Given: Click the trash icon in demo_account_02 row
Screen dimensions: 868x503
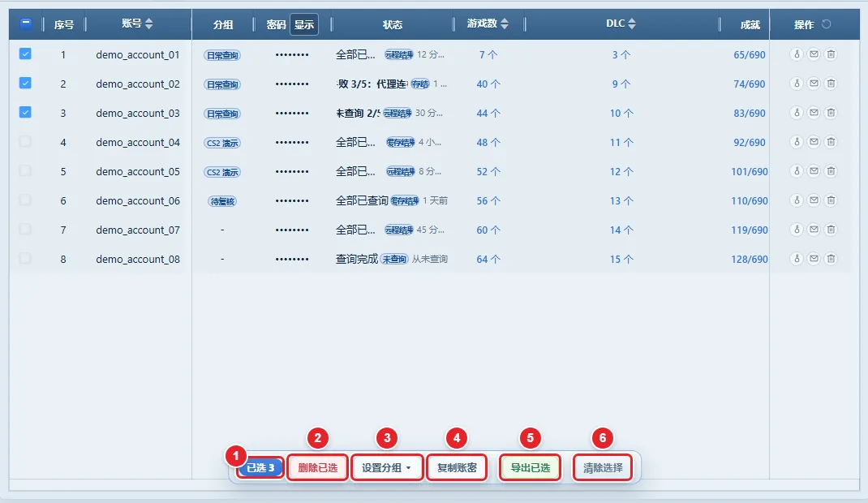Looking at the screenshot, I should pyautogui.click(x=831, y=84).
